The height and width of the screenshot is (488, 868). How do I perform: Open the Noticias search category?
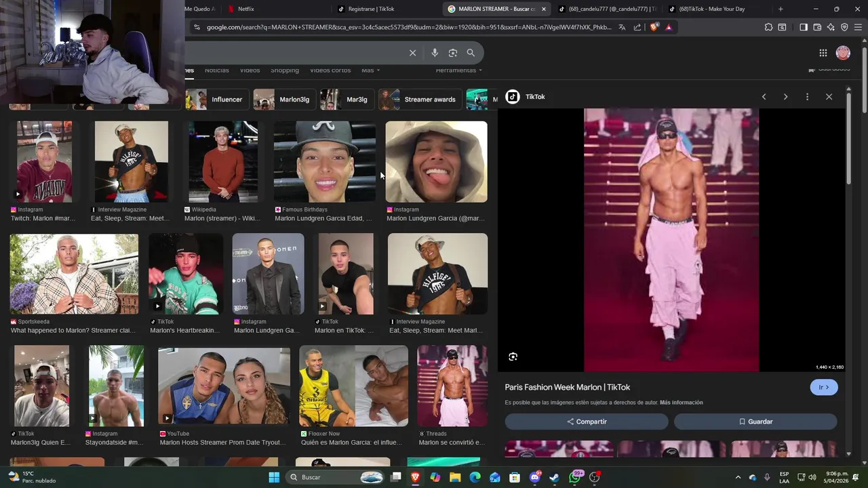point(217,70)
